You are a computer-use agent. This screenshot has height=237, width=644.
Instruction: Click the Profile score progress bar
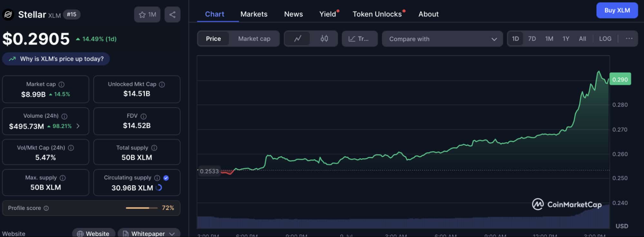(x=141, y=208)
